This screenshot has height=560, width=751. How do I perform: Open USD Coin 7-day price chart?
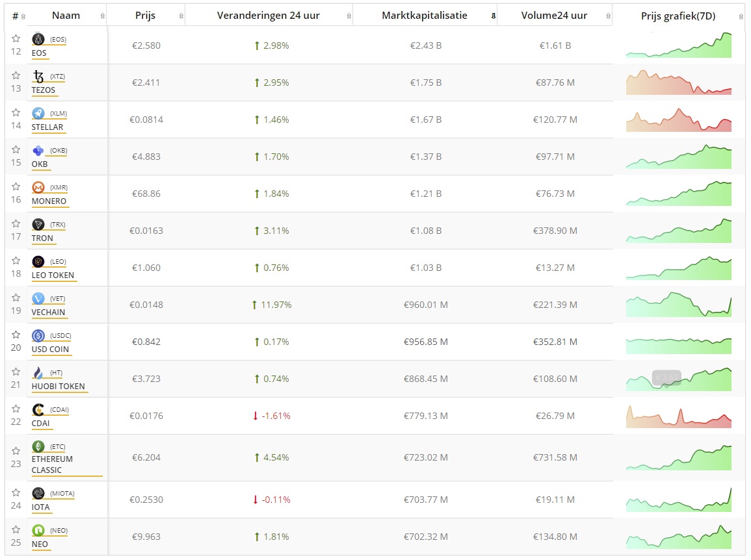678,342
